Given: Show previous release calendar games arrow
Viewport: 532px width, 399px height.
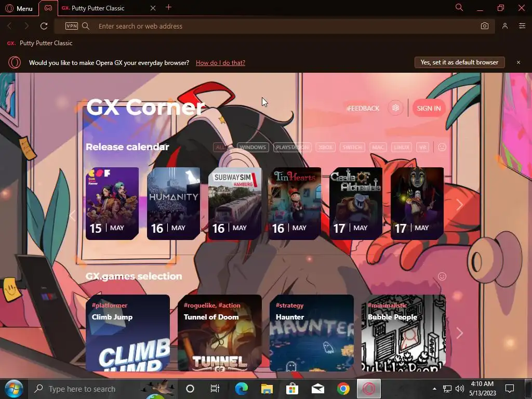Looking at the screenshot, I should tap(72, 216).
